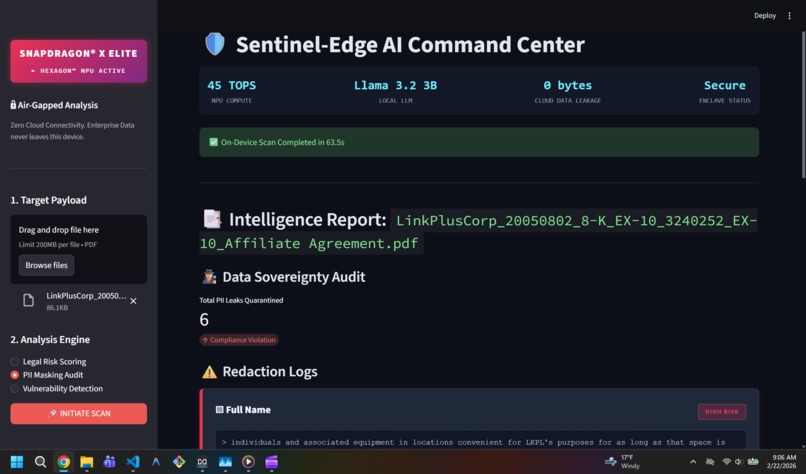
Task: Open clock and calendar at 9:06 AM
Action: coord(781,462)
